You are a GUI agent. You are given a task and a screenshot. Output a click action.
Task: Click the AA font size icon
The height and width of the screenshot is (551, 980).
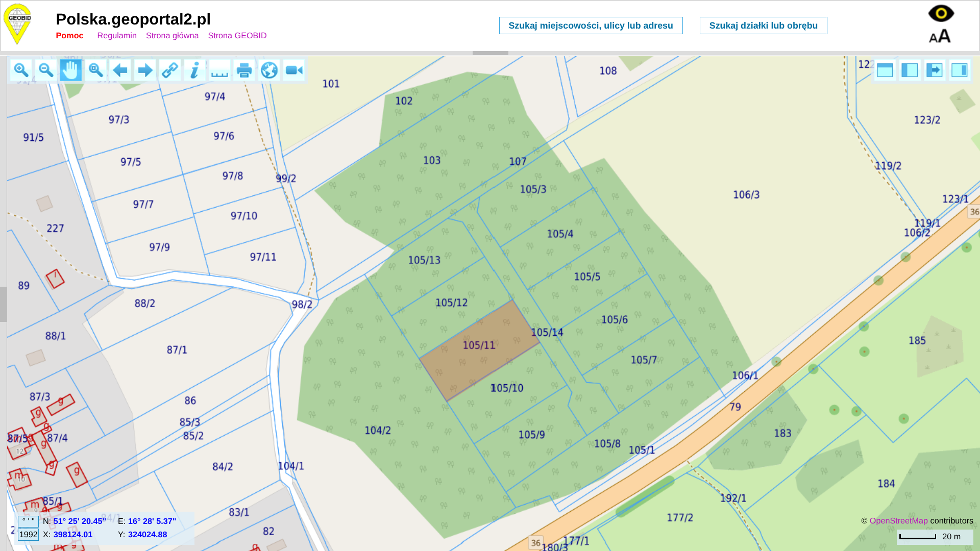940,36
